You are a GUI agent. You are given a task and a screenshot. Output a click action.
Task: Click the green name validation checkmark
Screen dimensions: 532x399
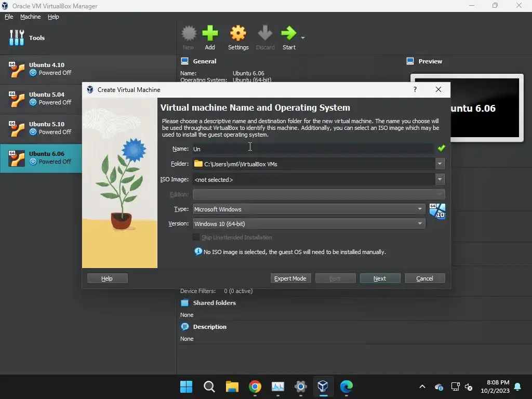pos(442,148)
